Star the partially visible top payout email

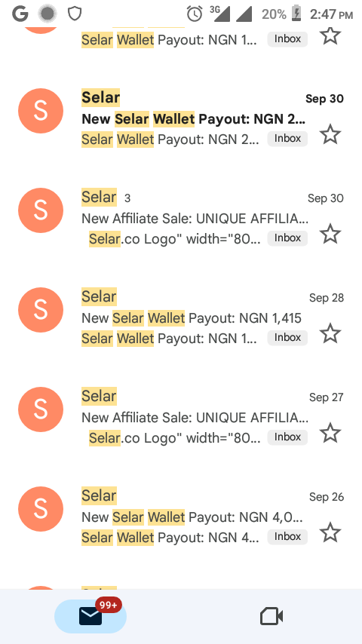(330, 35)
